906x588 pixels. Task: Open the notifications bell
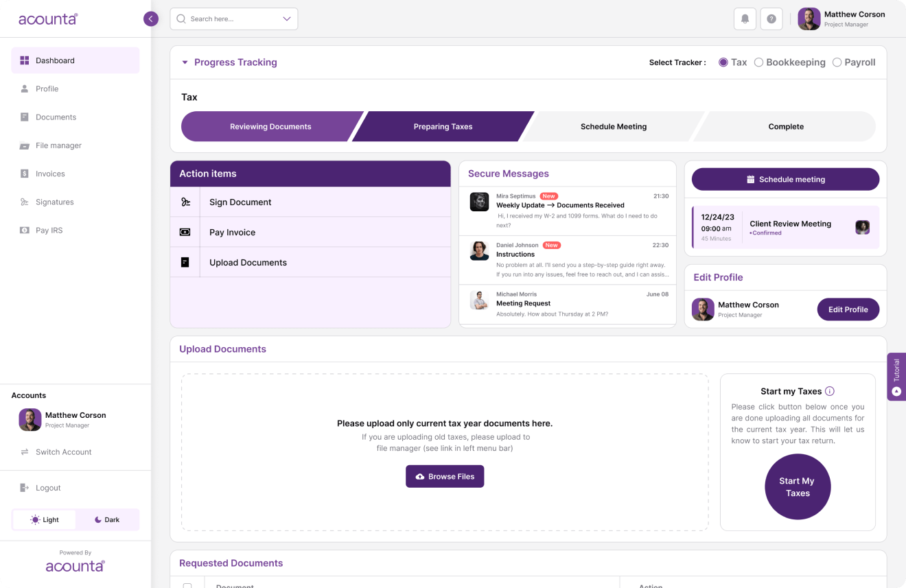(x=745, y=19)
